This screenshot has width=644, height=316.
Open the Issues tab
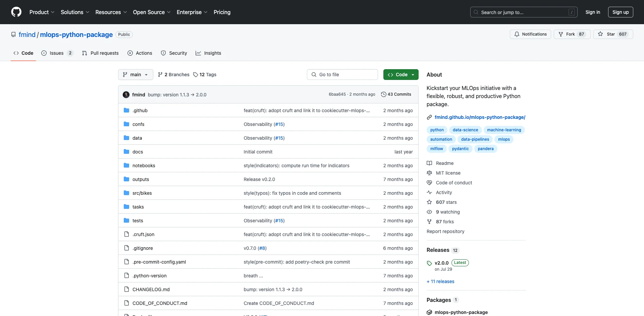click(x=57, y=53)
